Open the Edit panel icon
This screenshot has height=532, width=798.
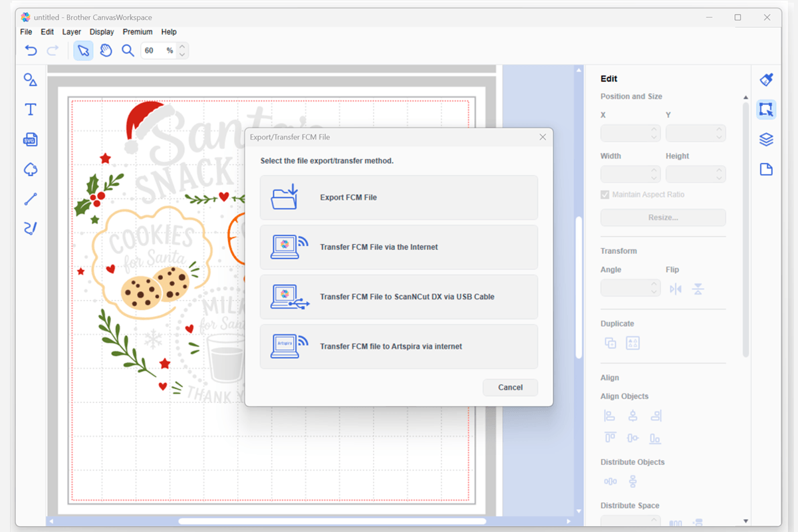click(766, 110)
